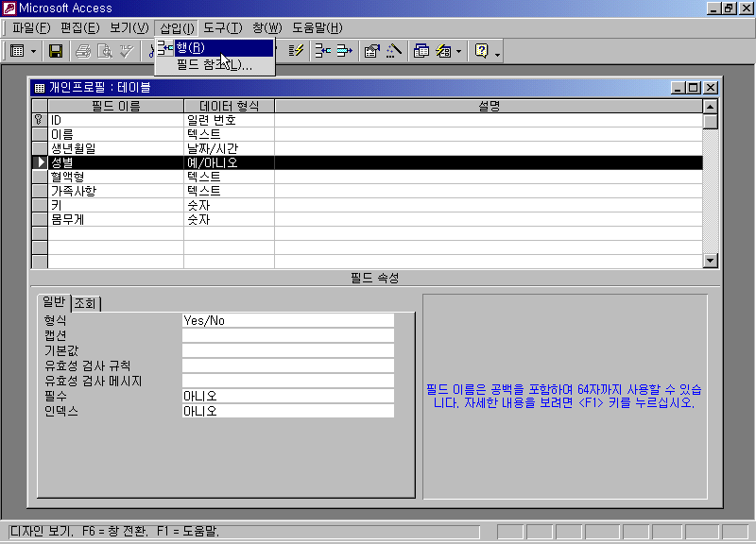Click the 설명 column header
The width and height of the screenshot is (756, 544).
(489, 106)
